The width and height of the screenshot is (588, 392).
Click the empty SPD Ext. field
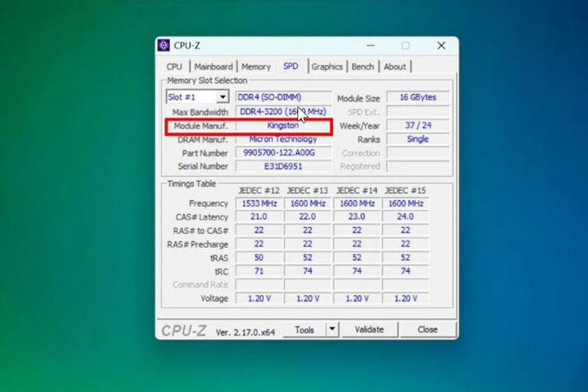[x=417, y=111]
